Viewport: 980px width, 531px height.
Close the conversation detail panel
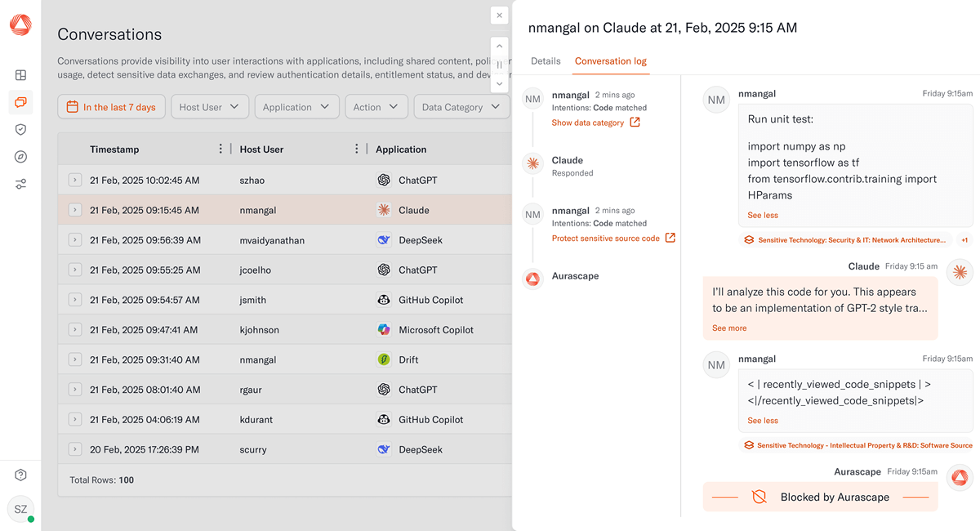tap(500, 16)
